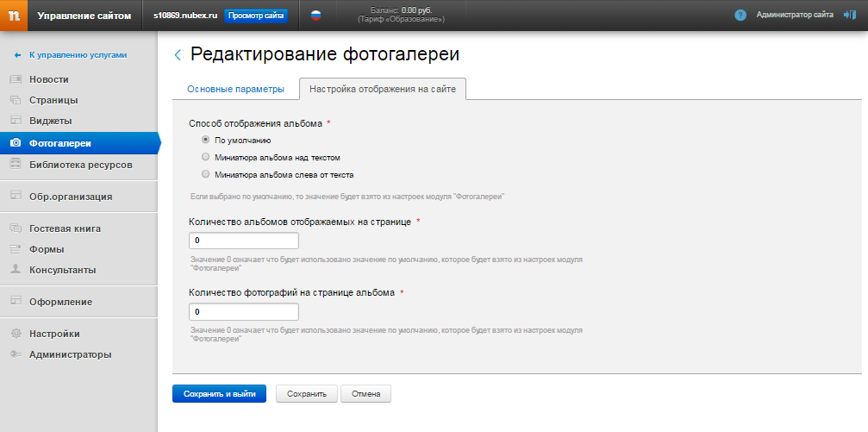Click the Гостевая книга sidebar icon

(x=16, y=229)
